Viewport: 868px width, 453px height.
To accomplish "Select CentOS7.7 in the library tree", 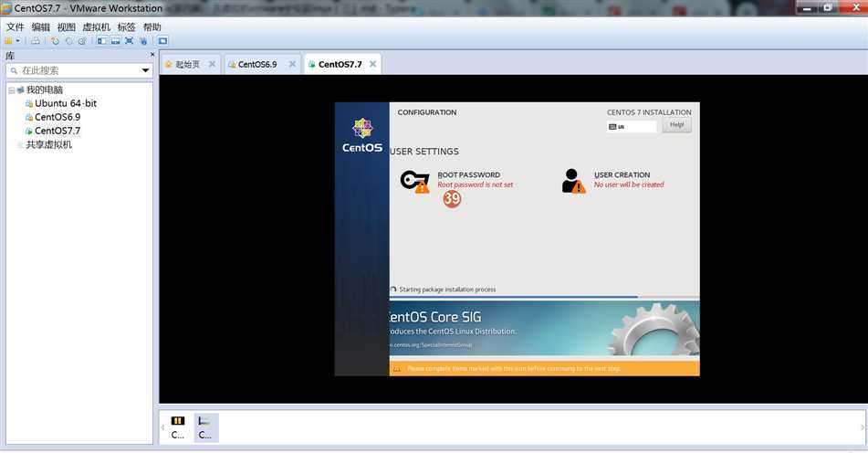I will [x=58, y=131].
